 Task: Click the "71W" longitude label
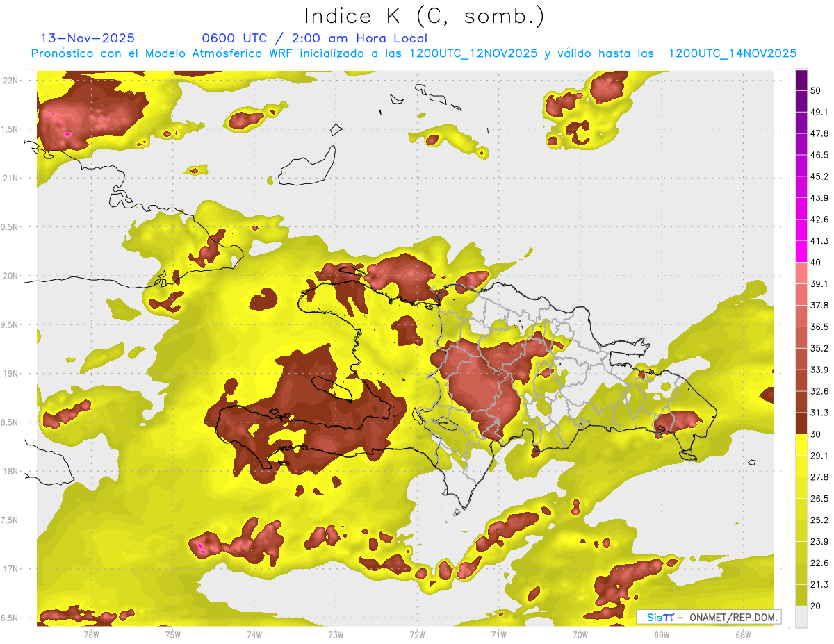click(498, 634)
